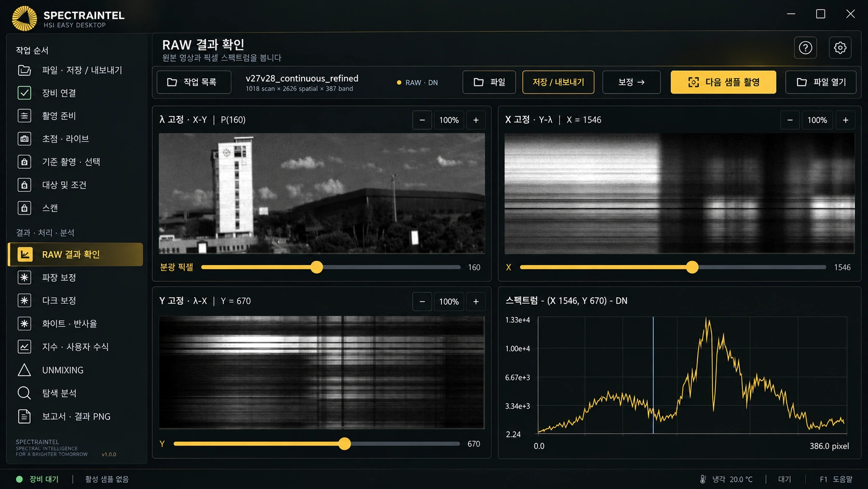
Task: Click the thermometer icon in status bar
Action: pyautogui.click(x=703, y=479)
